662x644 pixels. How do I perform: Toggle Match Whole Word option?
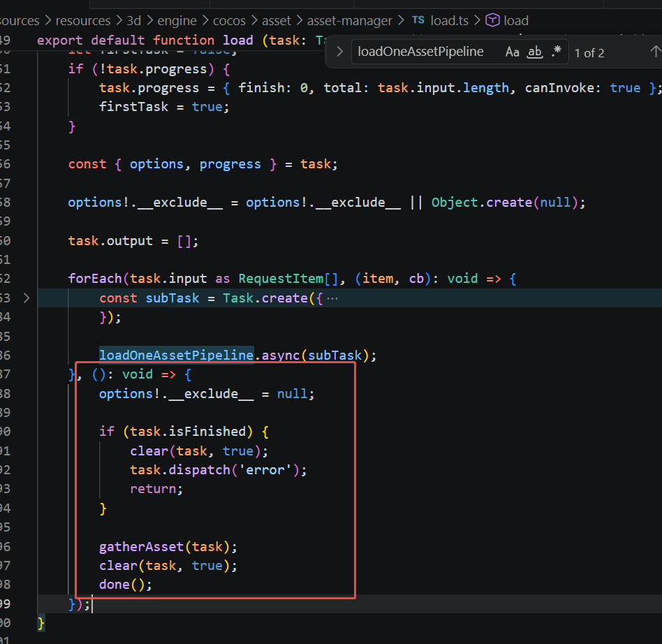pos(534,52)
